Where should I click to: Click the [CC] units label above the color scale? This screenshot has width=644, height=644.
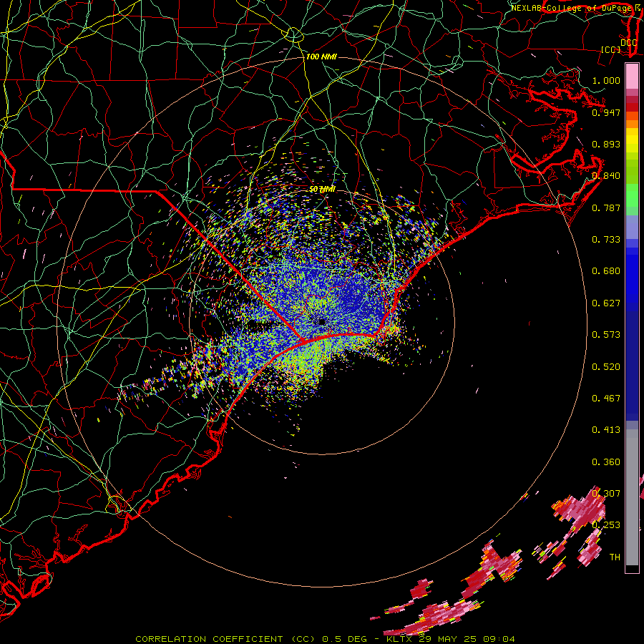tap(611, 49)
